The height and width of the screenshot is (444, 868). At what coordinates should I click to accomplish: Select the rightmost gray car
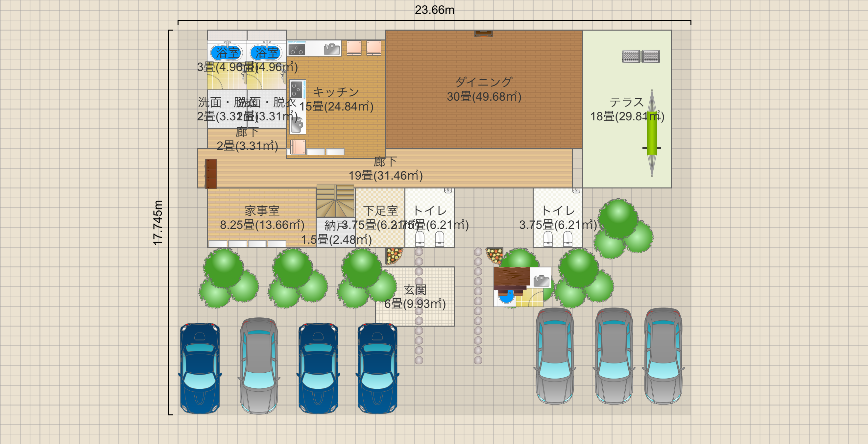[663, 356]
